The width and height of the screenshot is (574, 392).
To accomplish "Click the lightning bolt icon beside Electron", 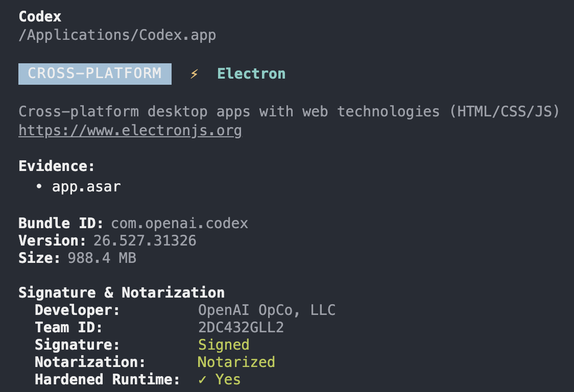I will point(194,74).
